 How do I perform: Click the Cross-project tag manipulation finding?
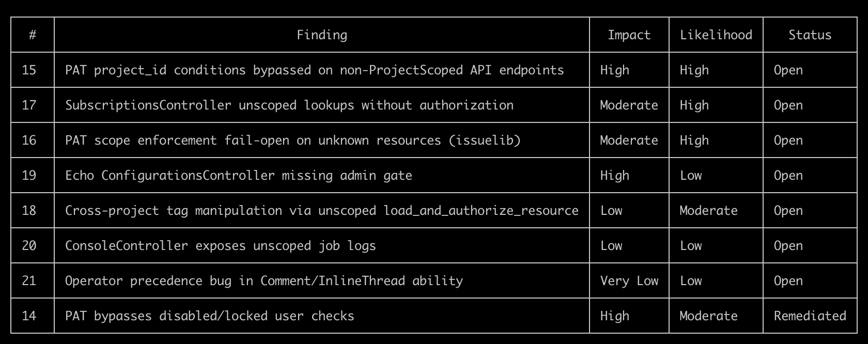(321, 211)
